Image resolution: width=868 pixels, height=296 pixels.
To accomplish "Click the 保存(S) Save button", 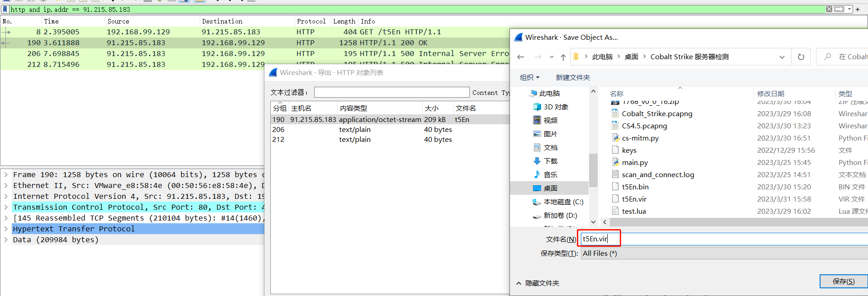I will click(843, 282).
